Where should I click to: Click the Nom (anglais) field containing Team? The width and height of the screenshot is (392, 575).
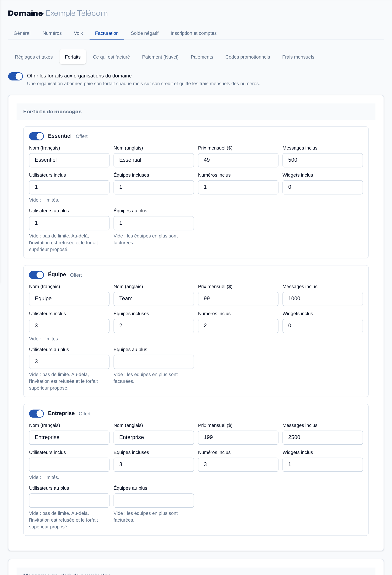[x=154, y=299]
